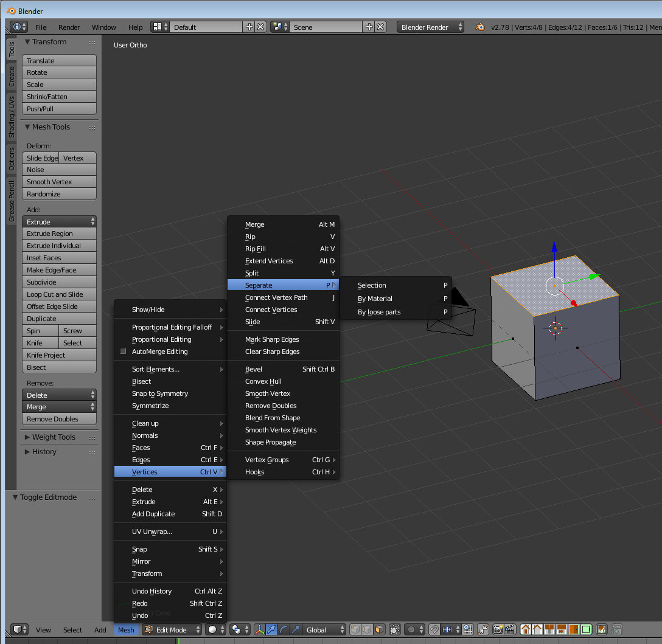This screenshot has width=662, height=644.
Task: Open the Edit Mode dropdown
Action: click(172, 629)
